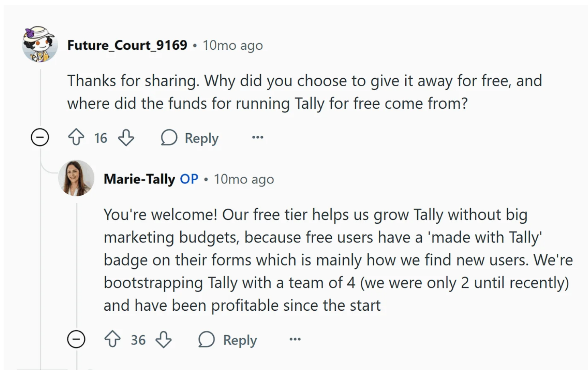Viewport: 588px width, 379px height.
Task: Open more options menu for Marie-Tally's reply
Action: click(x=295, y=340)
